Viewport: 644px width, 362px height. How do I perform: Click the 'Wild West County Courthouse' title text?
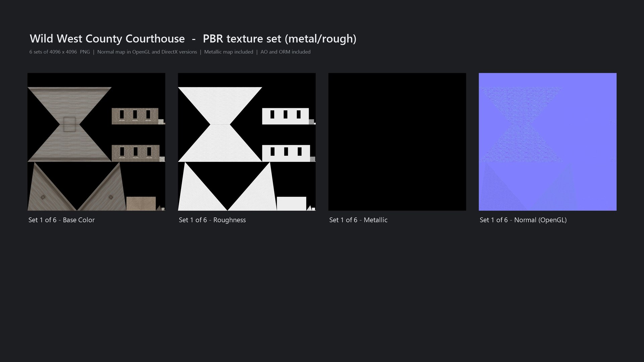107,39
